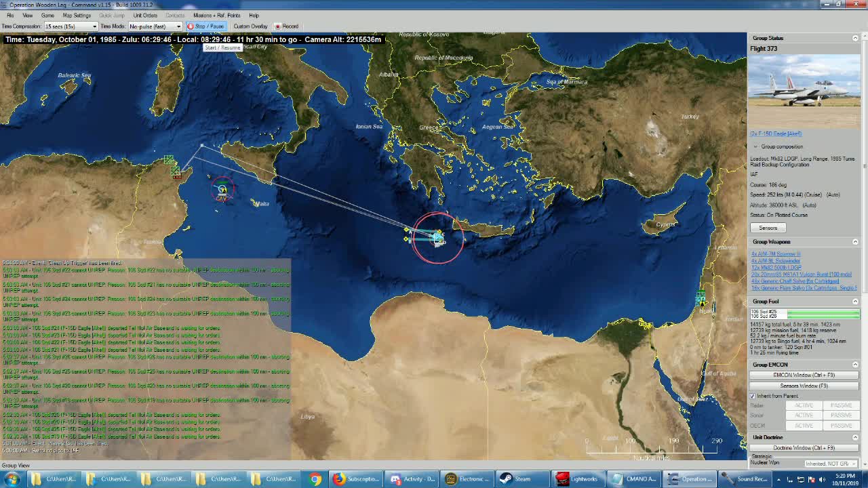The width and height of the screenshot is (868, 488).
Task: Click the Sensors button under Status
Action: [768, 228]
